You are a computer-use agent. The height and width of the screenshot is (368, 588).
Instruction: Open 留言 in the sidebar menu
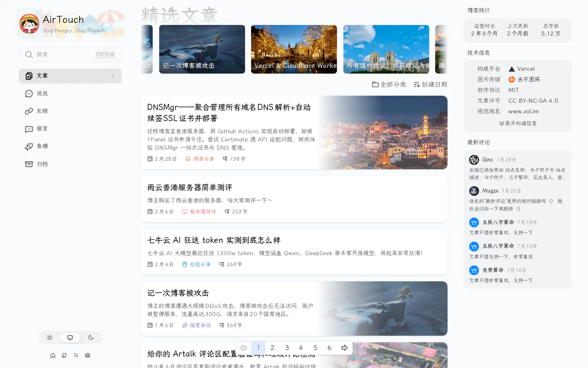(x=70, y=129)
